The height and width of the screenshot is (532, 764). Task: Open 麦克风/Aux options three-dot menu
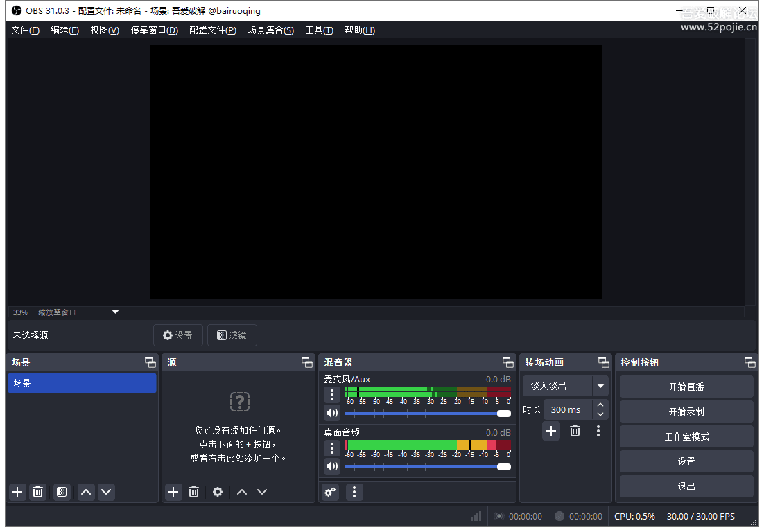tap(332, 395)
